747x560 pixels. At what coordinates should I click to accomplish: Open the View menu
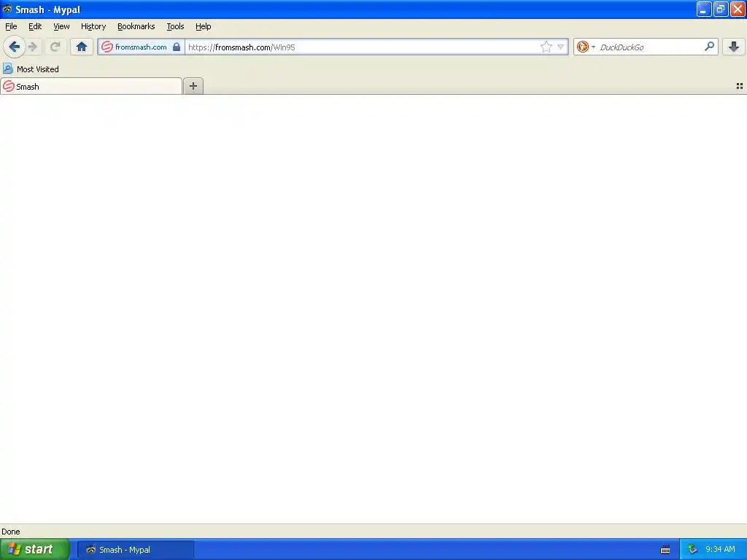click(x=61, y=26)
